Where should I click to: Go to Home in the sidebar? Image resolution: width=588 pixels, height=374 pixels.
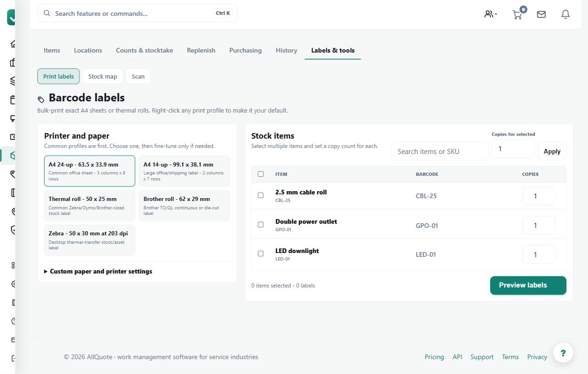[x=13, y=44]
